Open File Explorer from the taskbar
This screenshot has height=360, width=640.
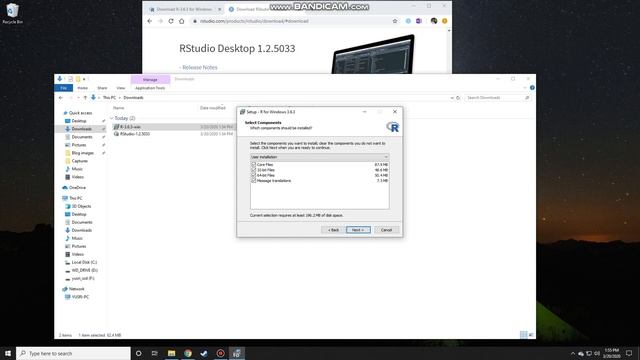coord(171,353)
